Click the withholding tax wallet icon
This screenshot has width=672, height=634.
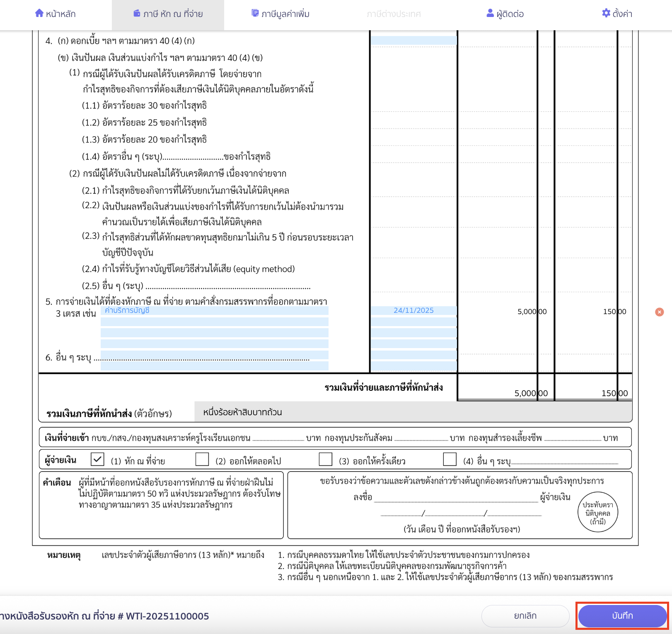[137, 13]
